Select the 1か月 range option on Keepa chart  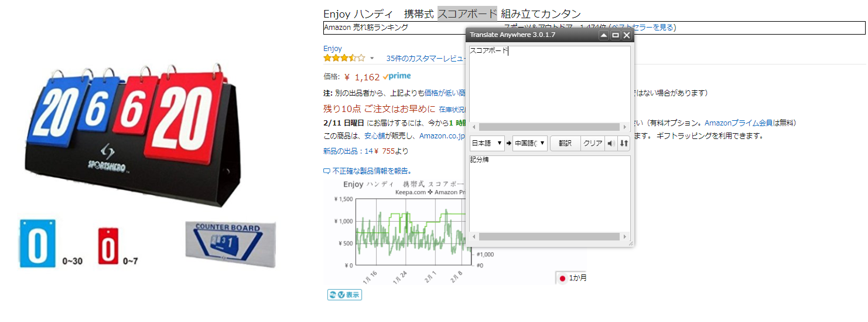coord(572,278)
